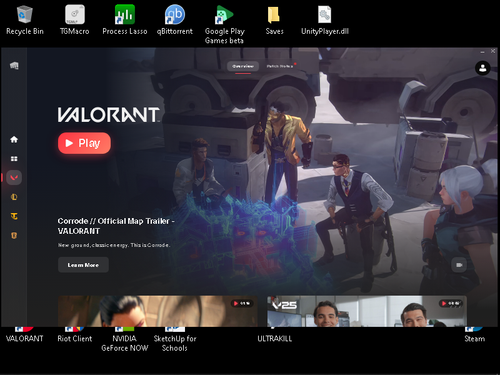500x375 pixels.
Task: Select the Teamfight Tactics sidebar icon
Action: (x=14, y=216)
